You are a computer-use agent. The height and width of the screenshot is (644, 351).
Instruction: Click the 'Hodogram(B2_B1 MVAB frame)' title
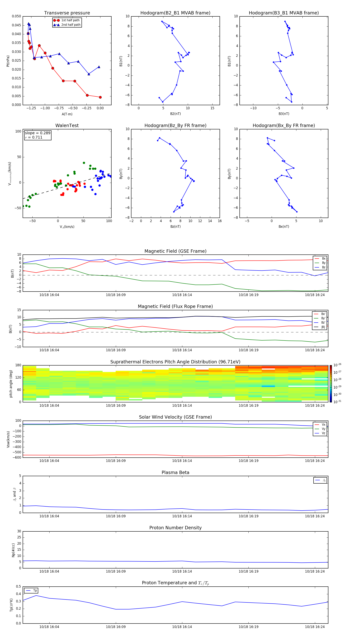(x=175, y=13)
